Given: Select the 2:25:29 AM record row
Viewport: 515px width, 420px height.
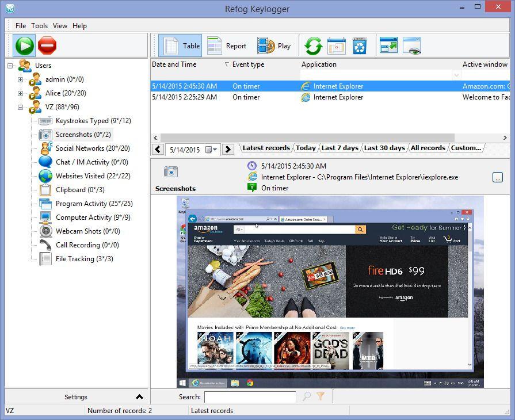Looking at the screenshot, I should click(330, 97).
